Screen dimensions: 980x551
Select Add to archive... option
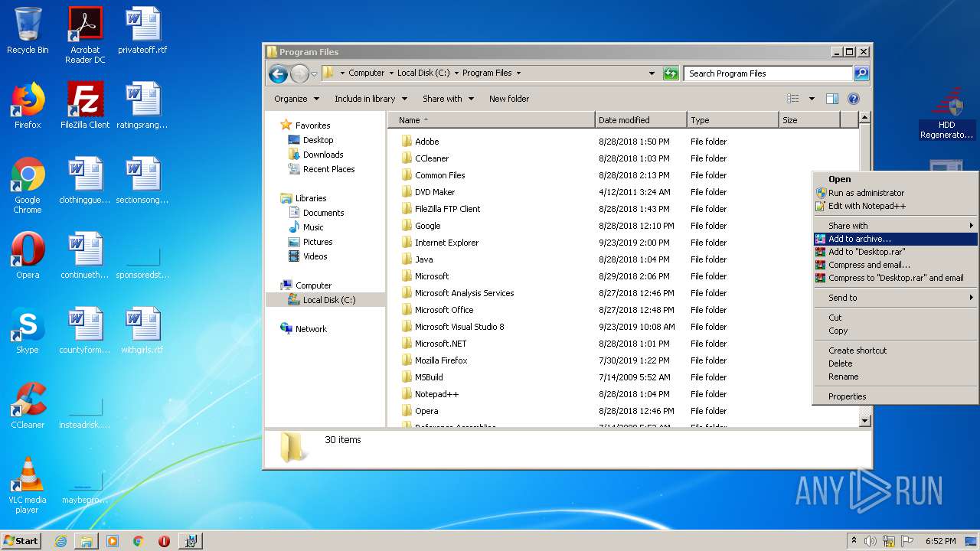coord(896,239)
